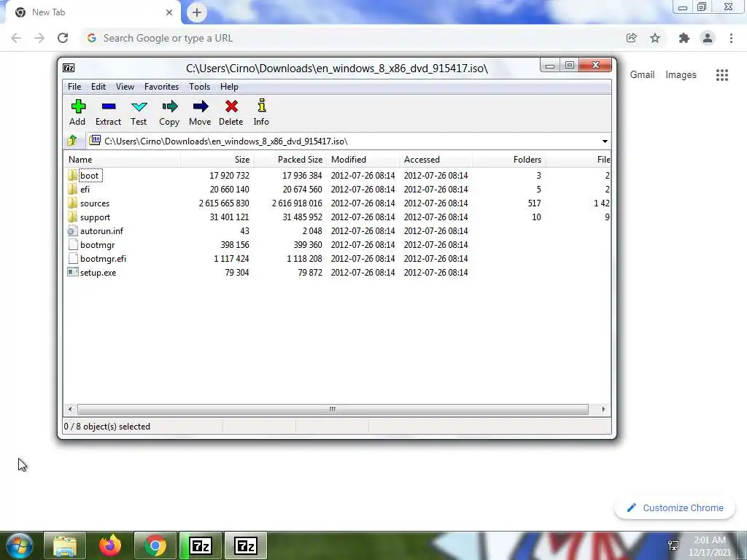This screenshot has height=560, width=747.
Task: Open the File menu
Action: (x=74, y=87)
